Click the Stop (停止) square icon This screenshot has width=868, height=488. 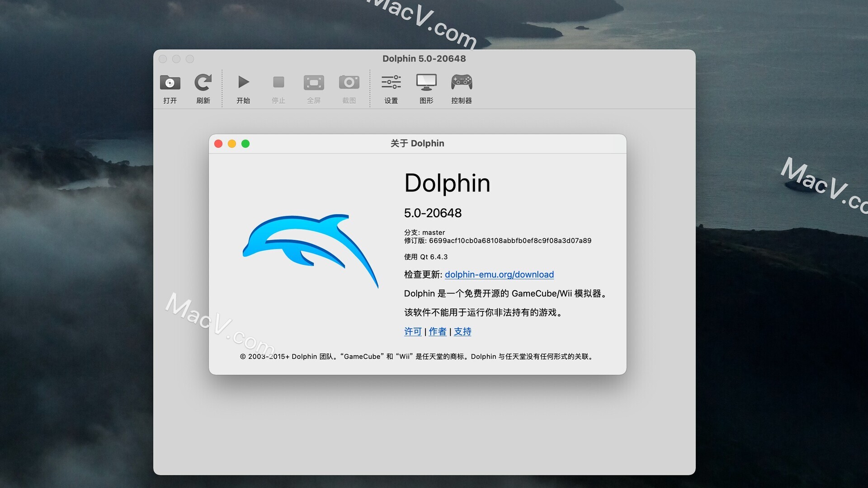(278, 82)
